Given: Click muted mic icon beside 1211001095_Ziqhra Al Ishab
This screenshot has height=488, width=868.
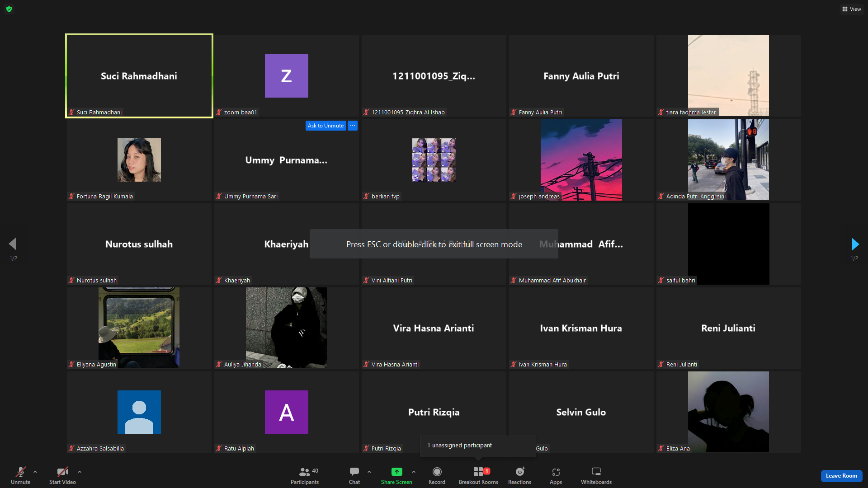Looking at the screenshot, I should 366,112.
